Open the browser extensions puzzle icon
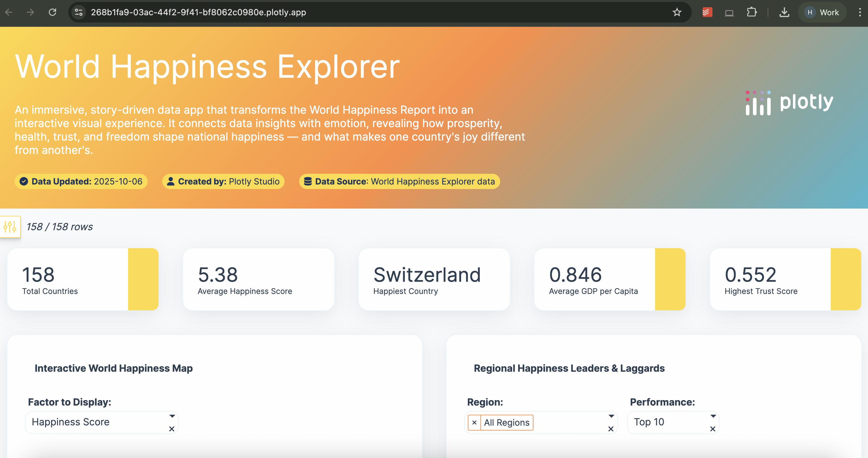 751,13
